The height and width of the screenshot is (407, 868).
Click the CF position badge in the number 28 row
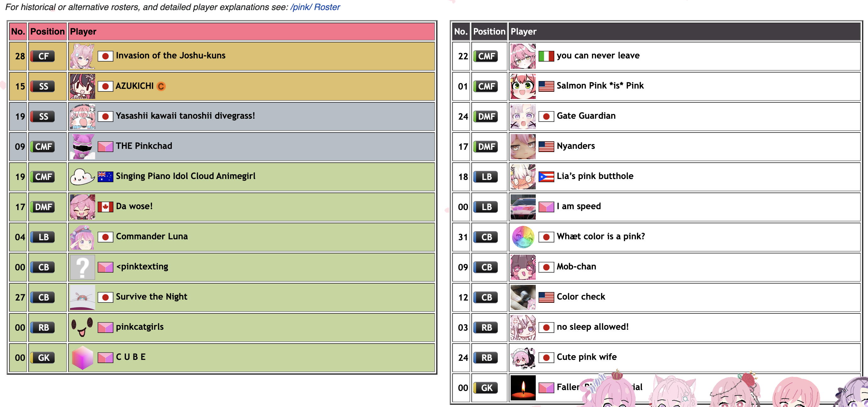point(42,56)
